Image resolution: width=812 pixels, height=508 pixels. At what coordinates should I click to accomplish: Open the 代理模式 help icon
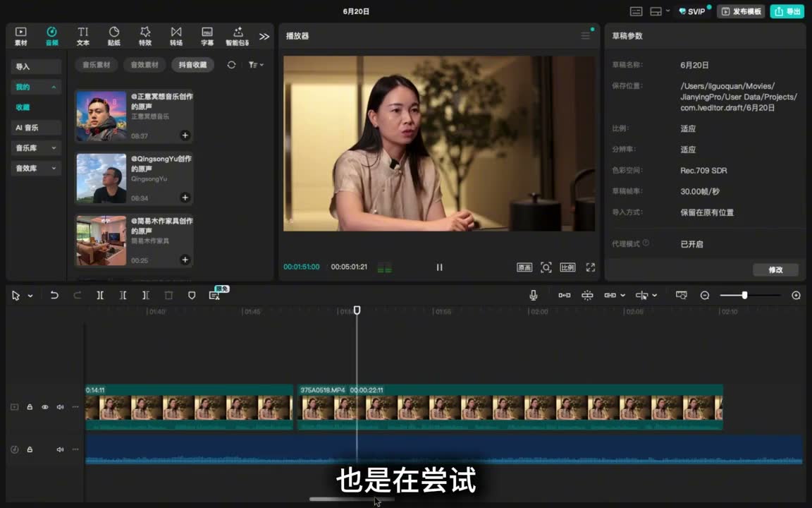point(646,243)
